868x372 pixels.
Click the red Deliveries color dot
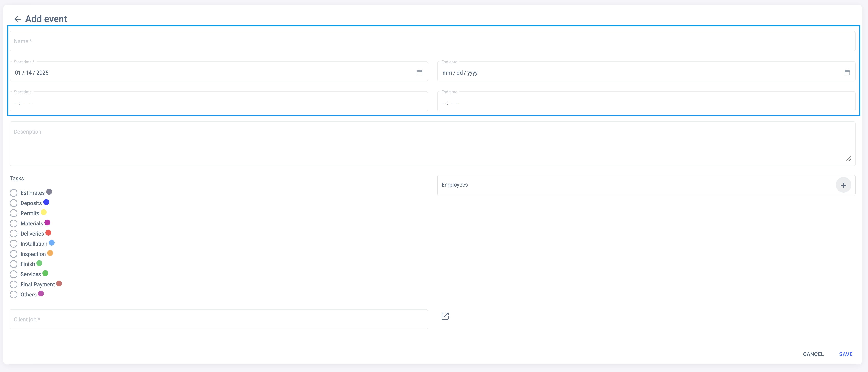pos(48,233)
